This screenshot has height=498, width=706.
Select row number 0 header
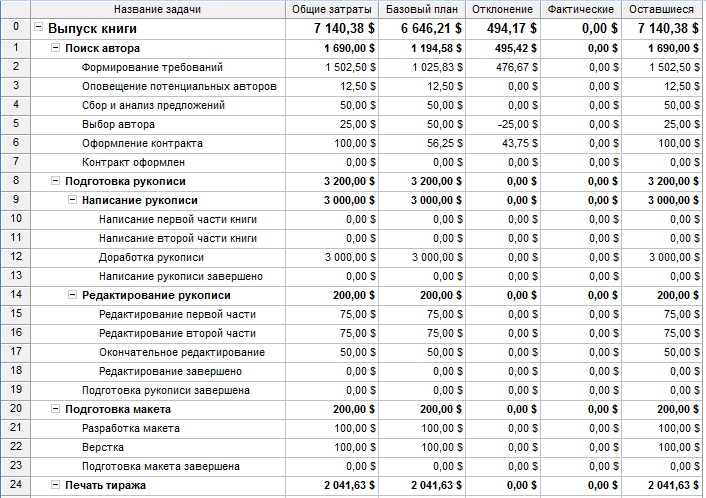[16, 28]
